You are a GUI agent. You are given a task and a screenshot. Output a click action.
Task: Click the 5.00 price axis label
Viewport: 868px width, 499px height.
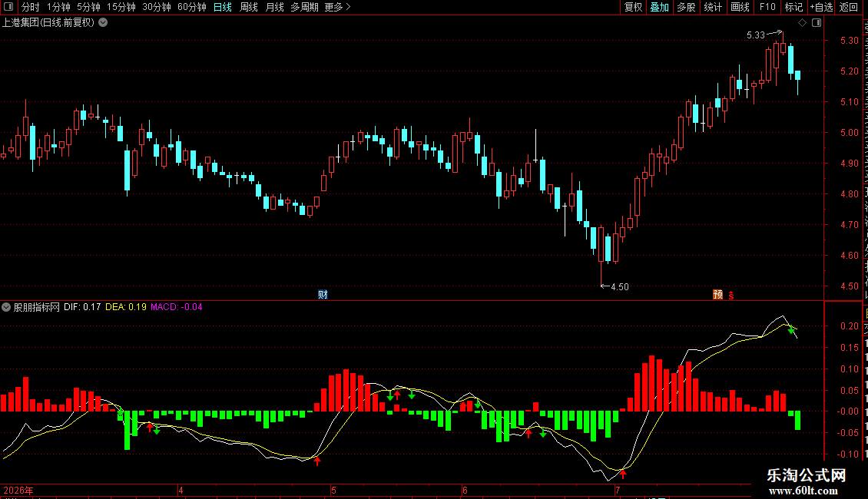849,132
